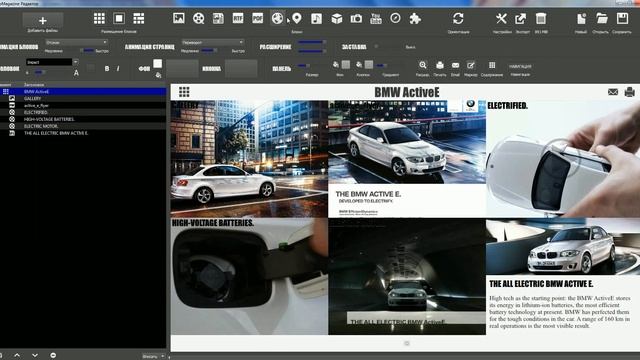Pick the heading text color swatch
Image resolution: width=640 pixels, height=360 pixels.
click(91, 68)
